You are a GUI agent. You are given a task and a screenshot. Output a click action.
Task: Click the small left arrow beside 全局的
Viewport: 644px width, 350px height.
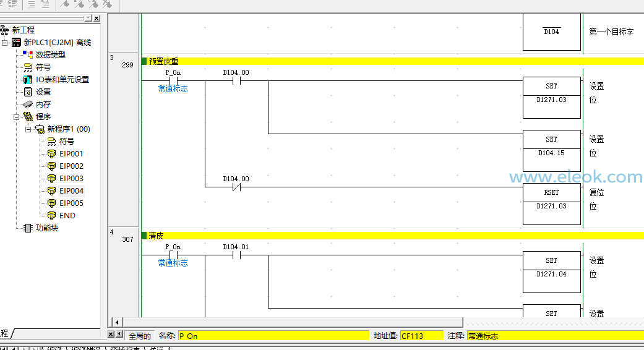119,335
